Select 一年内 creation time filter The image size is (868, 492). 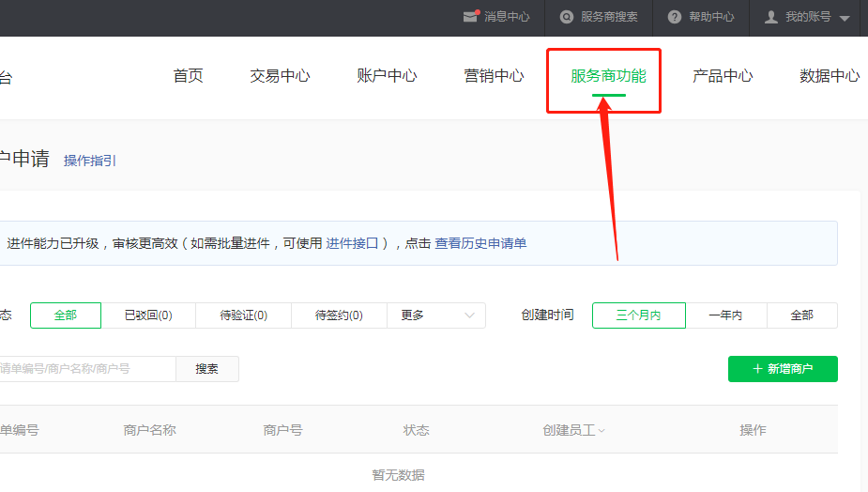[x=725, y=315]
